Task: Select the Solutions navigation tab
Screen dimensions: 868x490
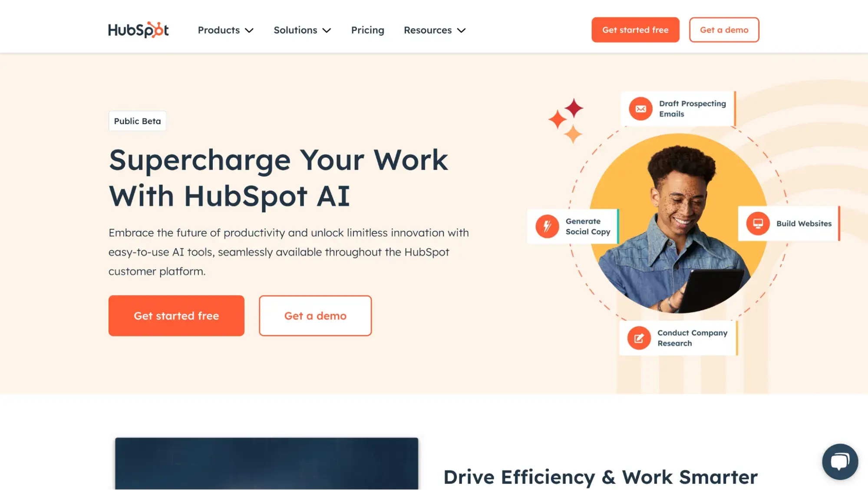Action: pyautogui.click(x=302, y=29)
